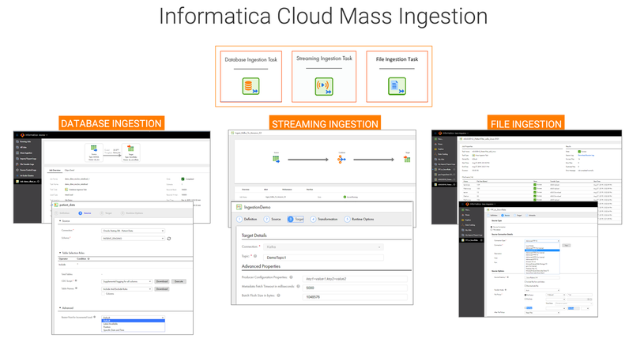Click the green Up and Running status icon
Screen dimensions: 644x350
(345, 197)
